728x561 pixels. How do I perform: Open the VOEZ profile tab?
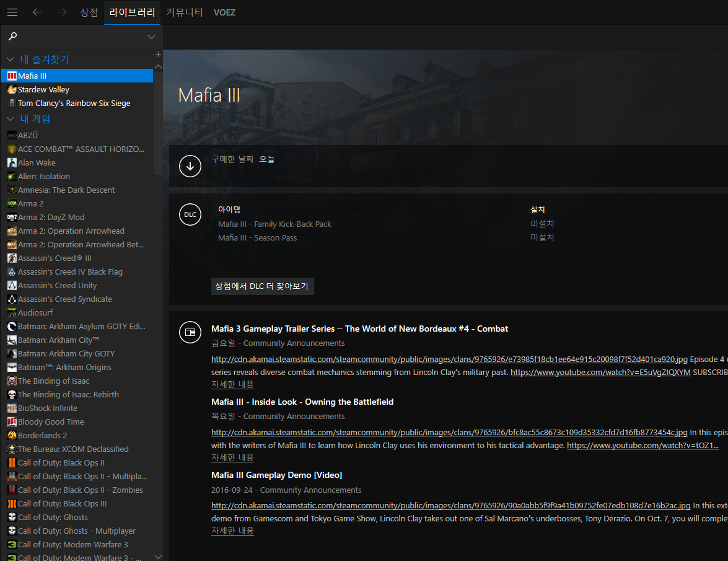click(x=225, y=12)
